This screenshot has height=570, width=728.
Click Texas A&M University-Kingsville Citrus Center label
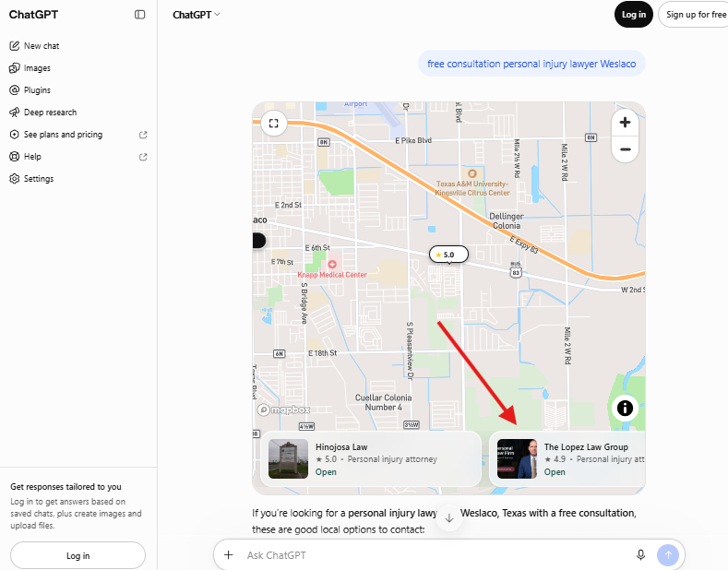472,188
